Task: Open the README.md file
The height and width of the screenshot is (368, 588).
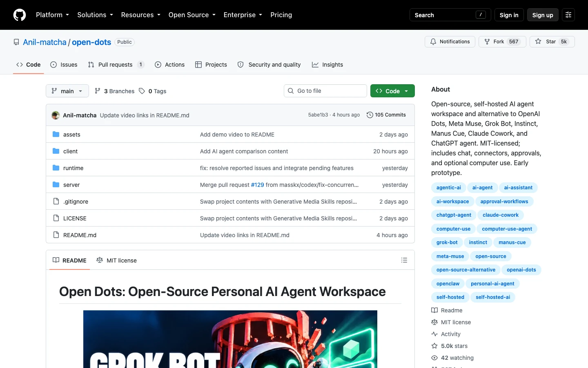Action: [x=80, y=235]
